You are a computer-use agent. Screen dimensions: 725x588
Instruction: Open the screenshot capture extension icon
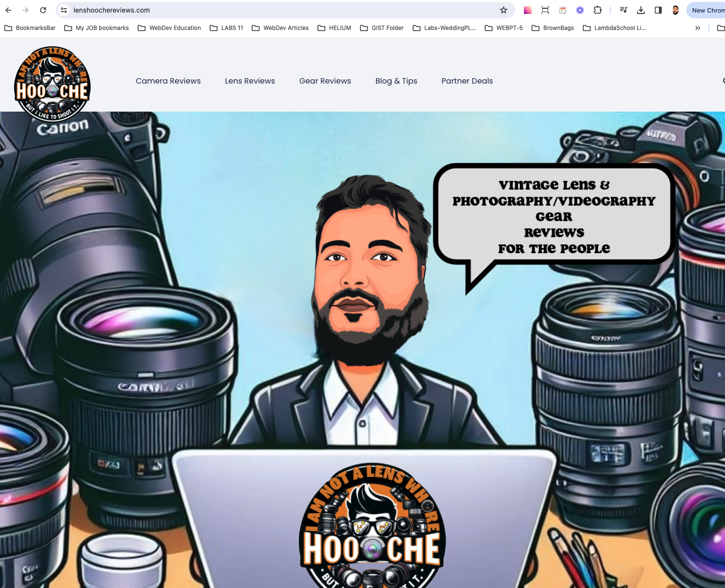point(545,10)
